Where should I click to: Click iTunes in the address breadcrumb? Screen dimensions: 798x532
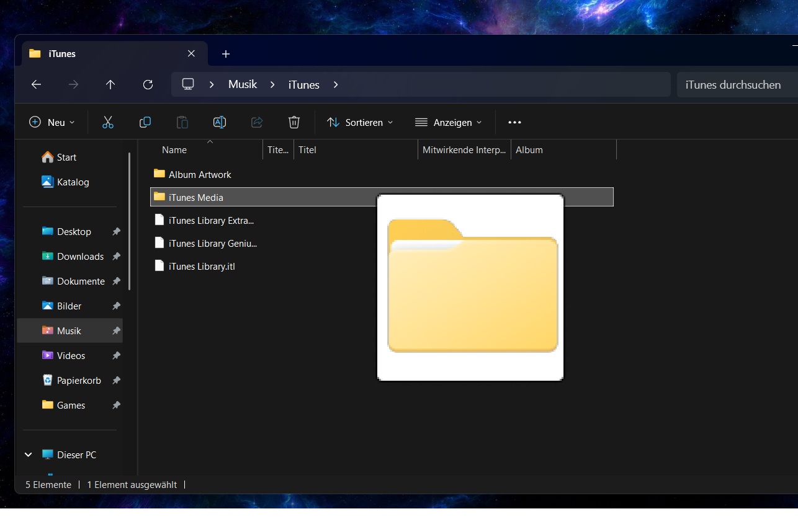pos(304,85)
